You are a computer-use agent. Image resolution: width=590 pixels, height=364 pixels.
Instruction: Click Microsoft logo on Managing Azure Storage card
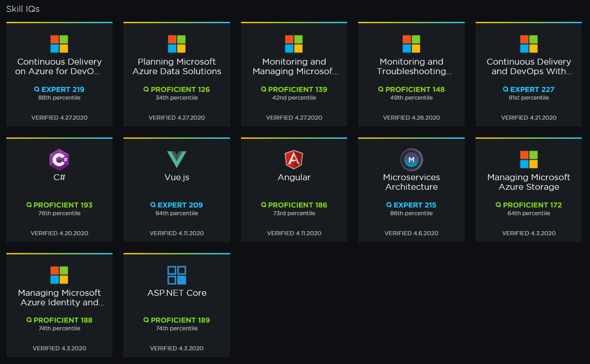[x=528, y=160]
